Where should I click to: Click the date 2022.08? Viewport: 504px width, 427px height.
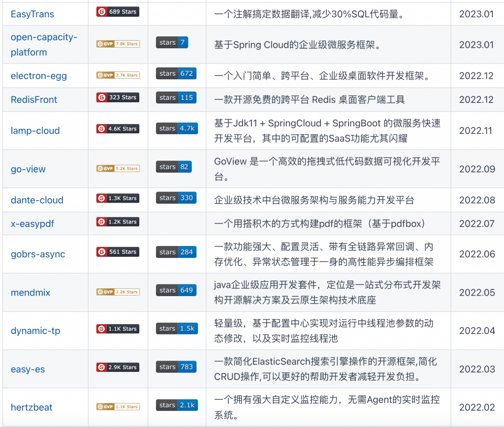[x=477, y=200]
